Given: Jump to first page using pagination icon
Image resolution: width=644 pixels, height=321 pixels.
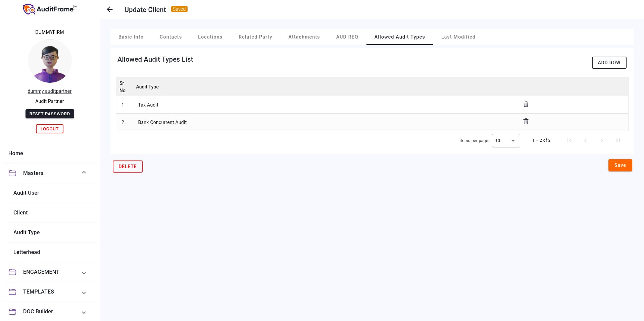Looking at the screenshot, I should click(x=569, y=140).
